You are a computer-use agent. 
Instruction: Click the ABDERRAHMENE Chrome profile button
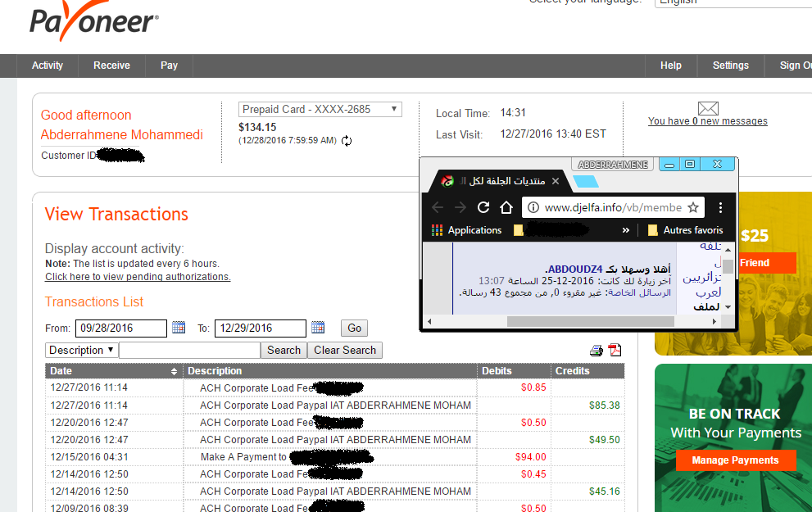click(x=613, y=165)
